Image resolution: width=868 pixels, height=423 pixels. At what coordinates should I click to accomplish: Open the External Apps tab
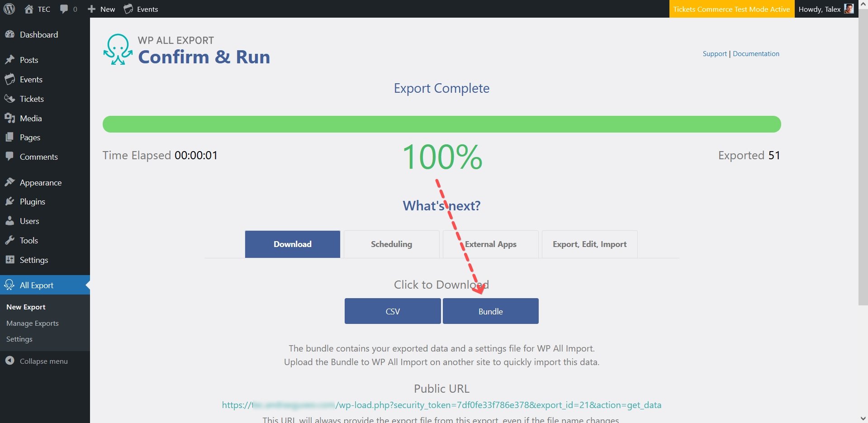pos(490,244)
